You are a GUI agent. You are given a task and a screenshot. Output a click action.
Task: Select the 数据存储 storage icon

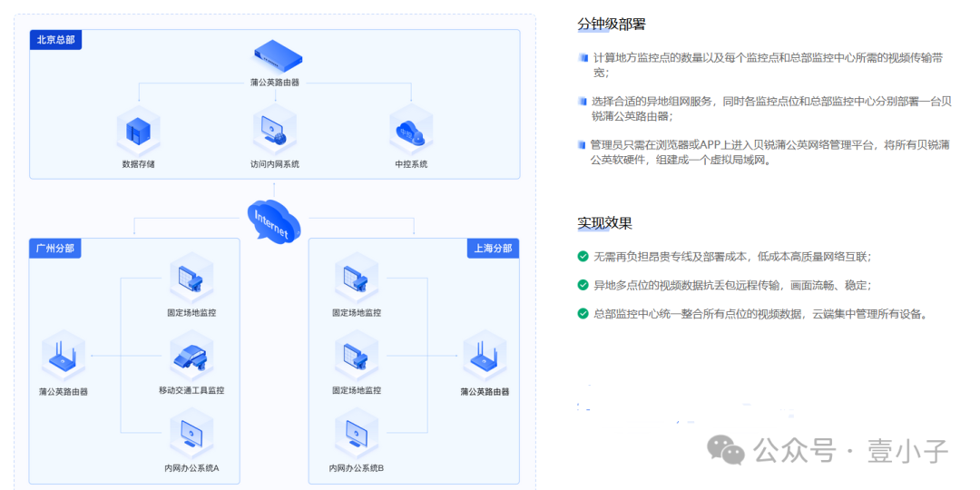click(x=139, y=130)
